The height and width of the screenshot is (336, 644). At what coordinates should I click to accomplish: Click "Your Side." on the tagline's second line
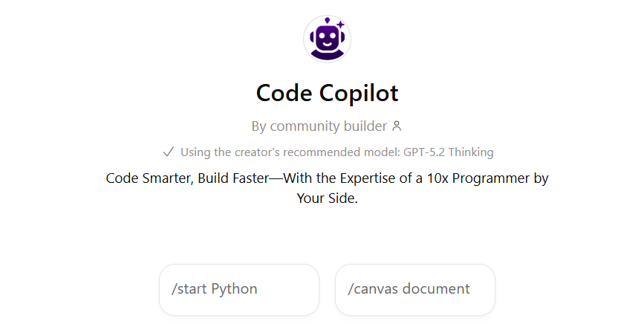[x=327, y=198]
